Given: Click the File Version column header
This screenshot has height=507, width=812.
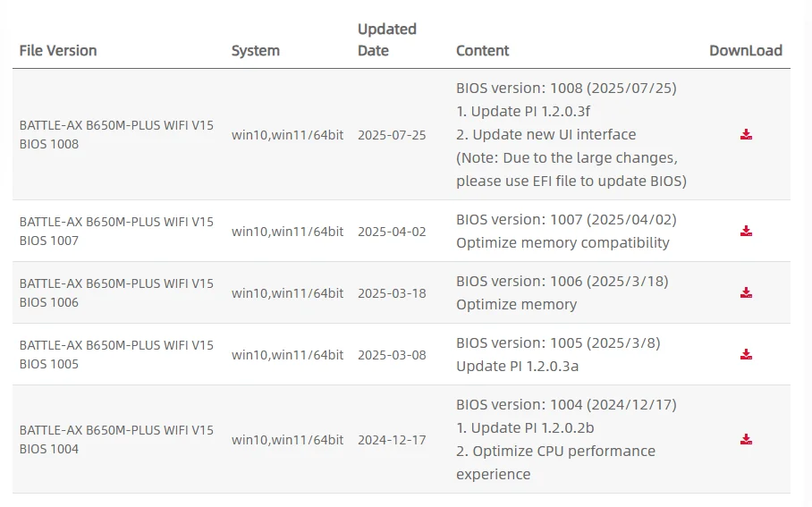Looking at the screenshot, I should click(58, 51).
